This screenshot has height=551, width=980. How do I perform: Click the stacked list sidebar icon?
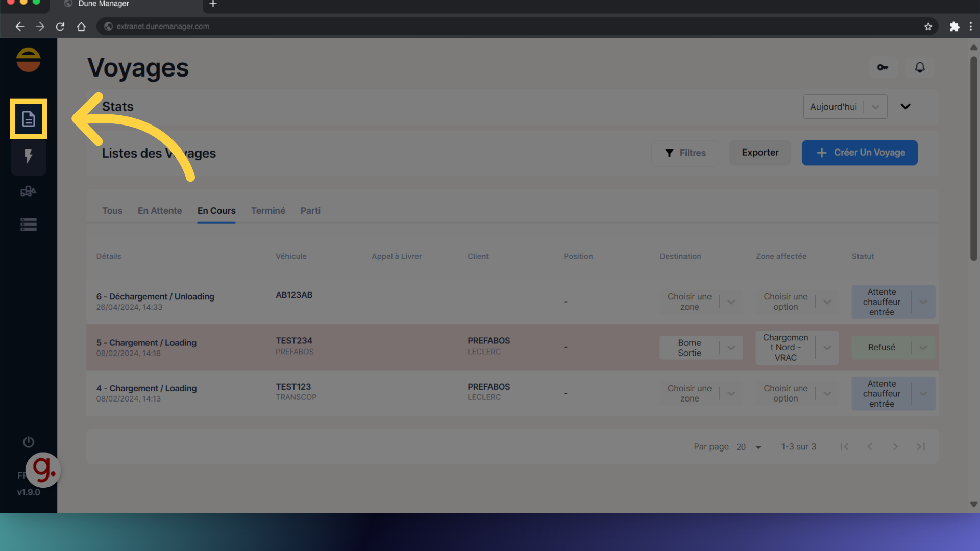click(29, 224)
